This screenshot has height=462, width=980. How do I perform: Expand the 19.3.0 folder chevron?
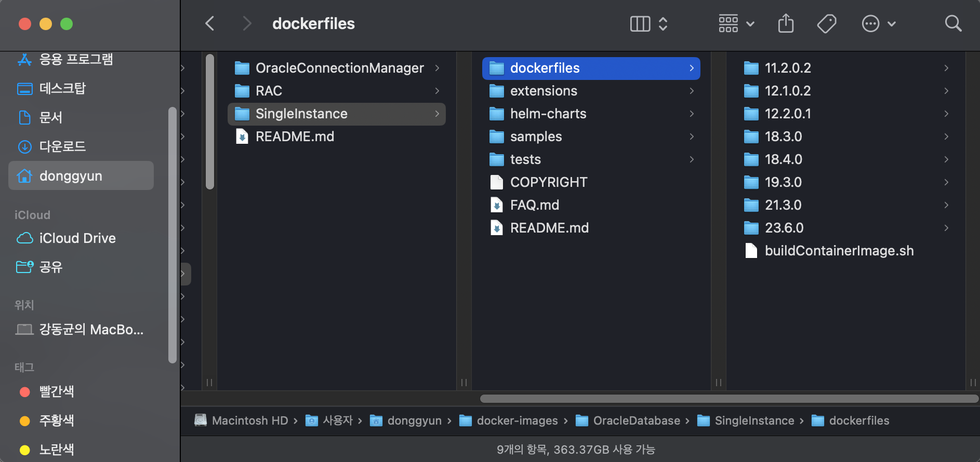[946, 182]
